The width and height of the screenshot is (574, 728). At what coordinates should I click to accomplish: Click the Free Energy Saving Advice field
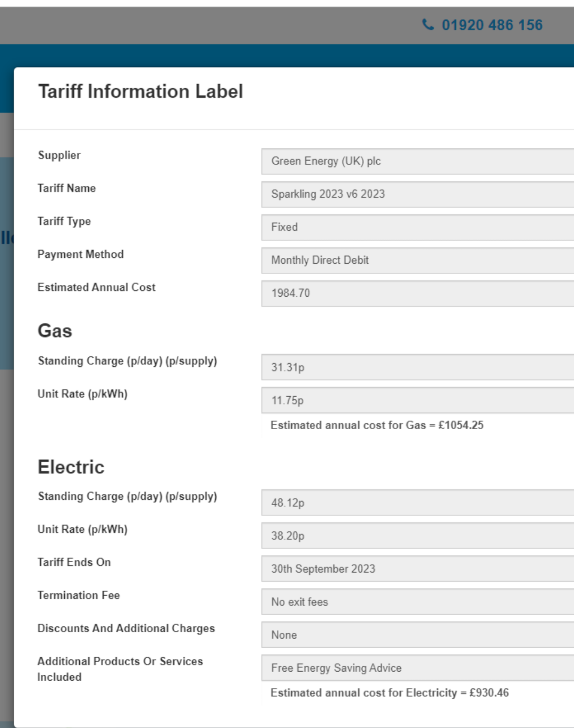tap(417, 667)
